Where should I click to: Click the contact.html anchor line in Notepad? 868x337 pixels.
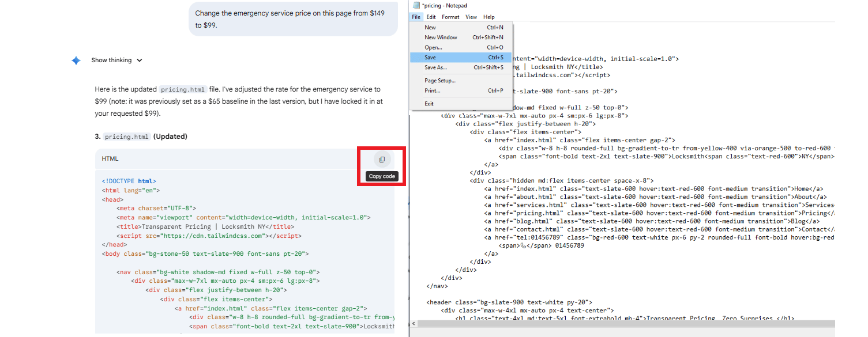click(659, 229)
